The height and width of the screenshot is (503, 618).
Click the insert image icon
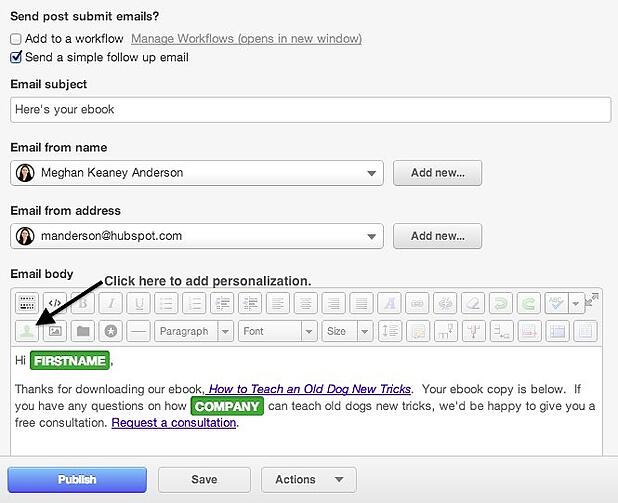(x=55, y=331)
